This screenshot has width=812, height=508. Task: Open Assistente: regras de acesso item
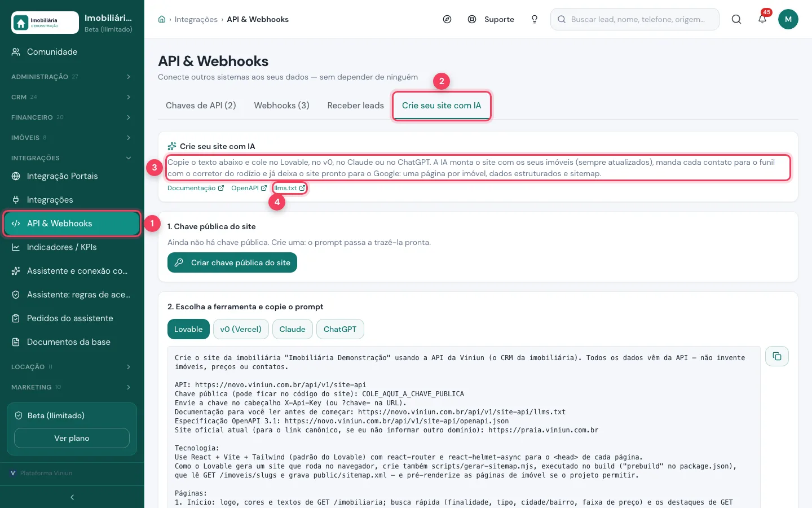point(72,295)
